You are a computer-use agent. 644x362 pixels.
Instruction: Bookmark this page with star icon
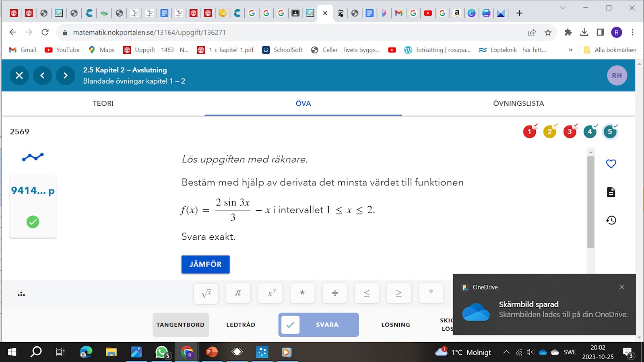tap(548, 33)
